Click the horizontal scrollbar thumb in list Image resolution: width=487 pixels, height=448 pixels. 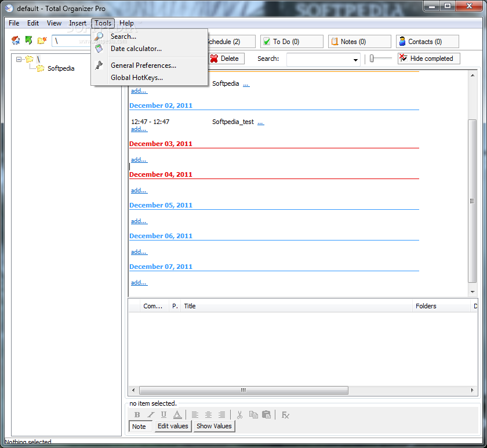point(244,390)
